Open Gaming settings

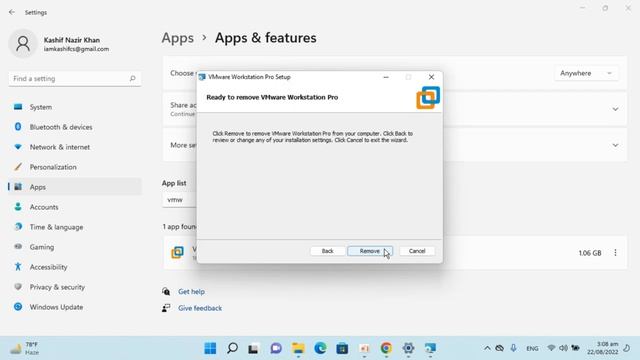click(x=75, y=247)
